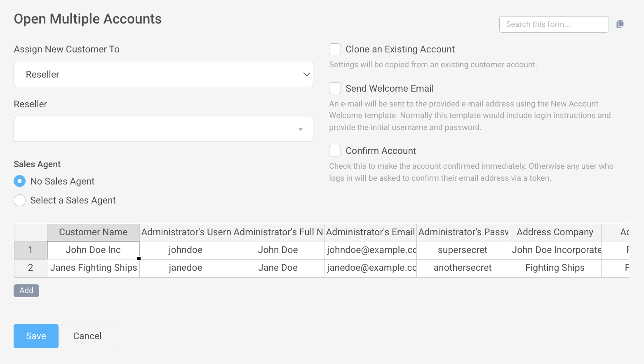Click the copy icon beside search field
Image resolution: width=644 pixels, height=364 pixels.
coord(620,24)
